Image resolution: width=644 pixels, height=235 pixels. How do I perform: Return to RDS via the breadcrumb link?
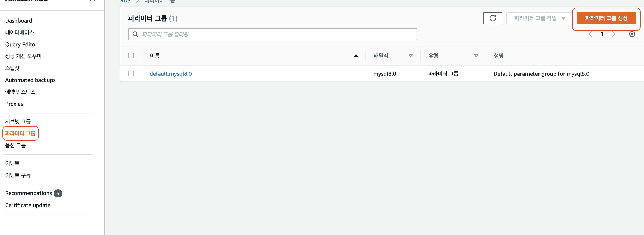[x=125, y=1]
